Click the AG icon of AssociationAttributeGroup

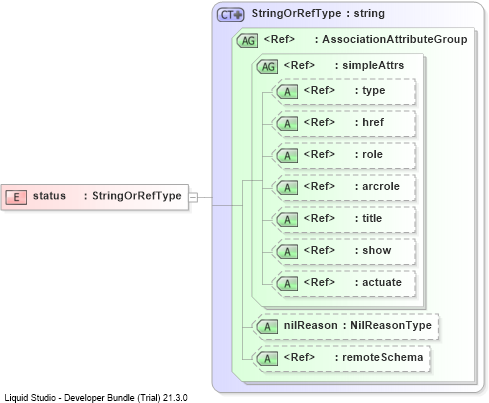pos(247,41)
